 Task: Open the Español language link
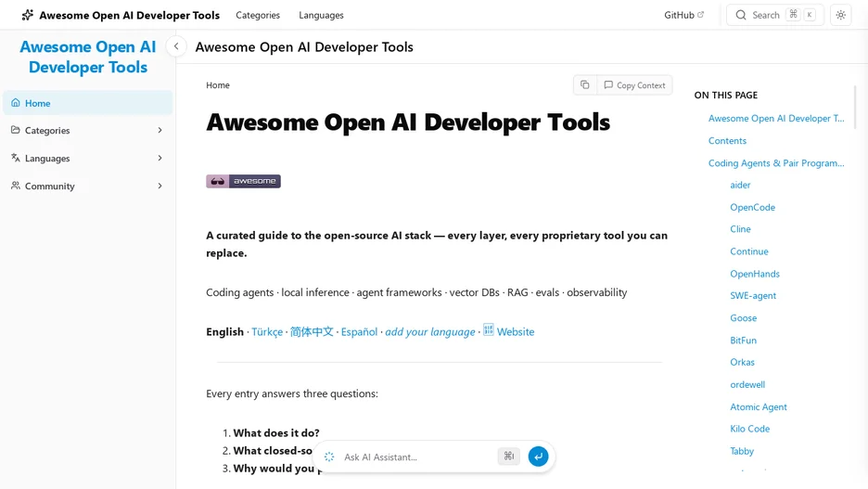[x=359, y=332]
